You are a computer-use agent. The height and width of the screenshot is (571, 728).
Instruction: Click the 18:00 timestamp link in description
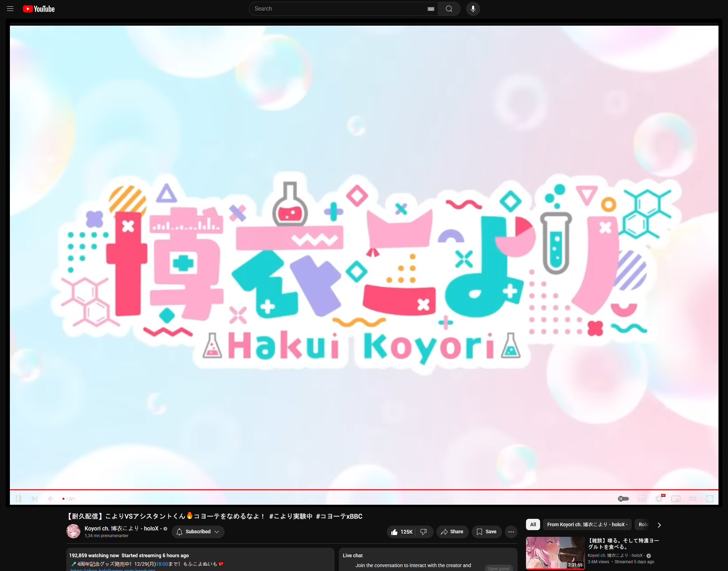(x=162, y=564)
